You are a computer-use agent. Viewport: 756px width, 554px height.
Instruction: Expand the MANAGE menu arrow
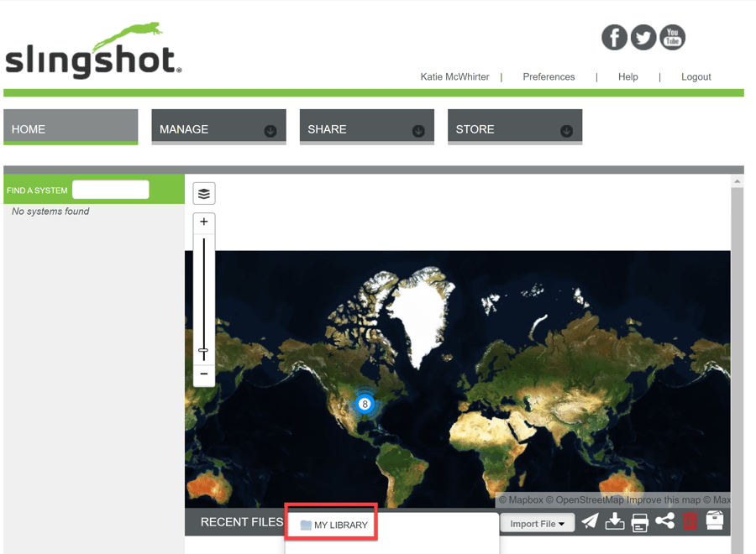click(270, 131)
